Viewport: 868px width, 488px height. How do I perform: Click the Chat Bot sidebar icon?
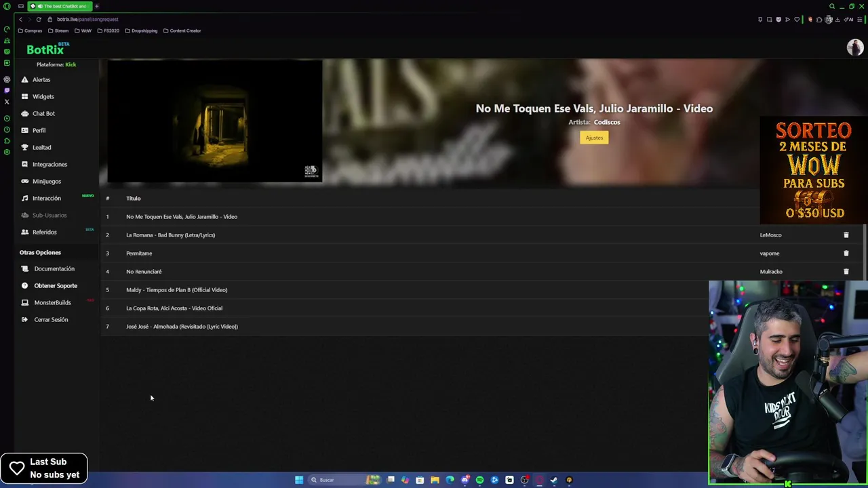click(x=25, y=114)
